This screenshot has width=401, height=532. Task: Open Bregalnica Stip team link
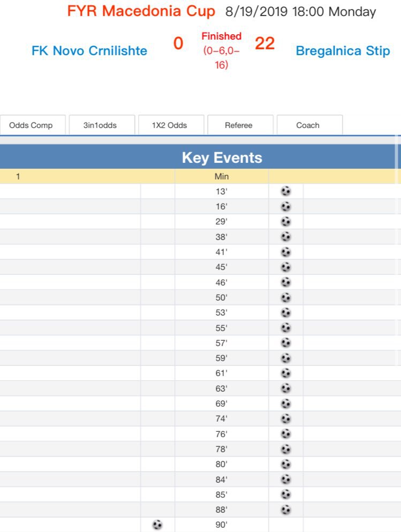pyautogui.click(x=343, y=51)
